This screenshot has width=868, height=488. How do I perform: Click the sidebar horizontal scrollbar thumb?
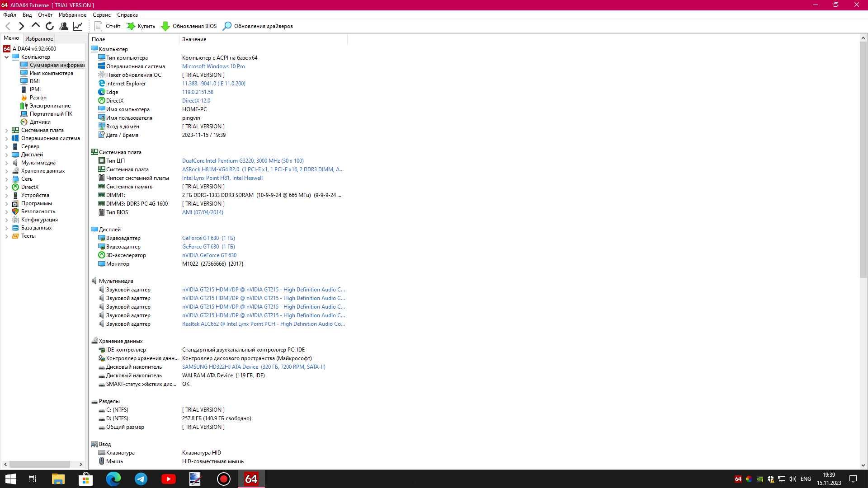pos(40,464)
